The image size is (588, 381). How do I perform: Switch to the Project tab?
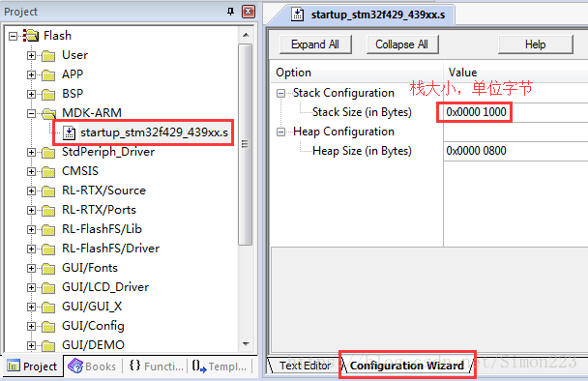[x=32, y=366]
